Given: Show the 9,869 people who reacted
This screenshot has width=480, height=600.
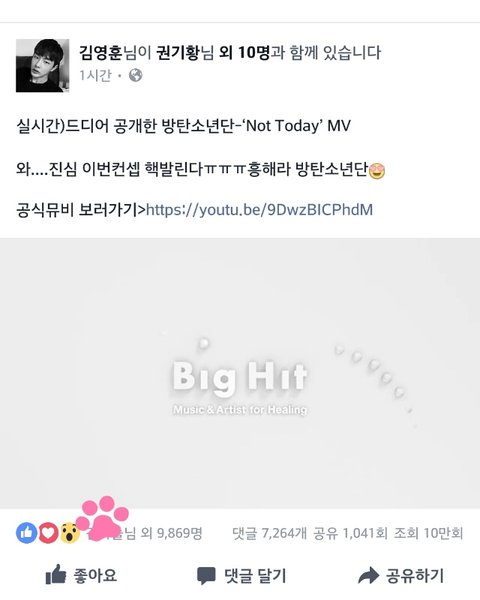Looking at the screenshot, I should coord(171,533).
